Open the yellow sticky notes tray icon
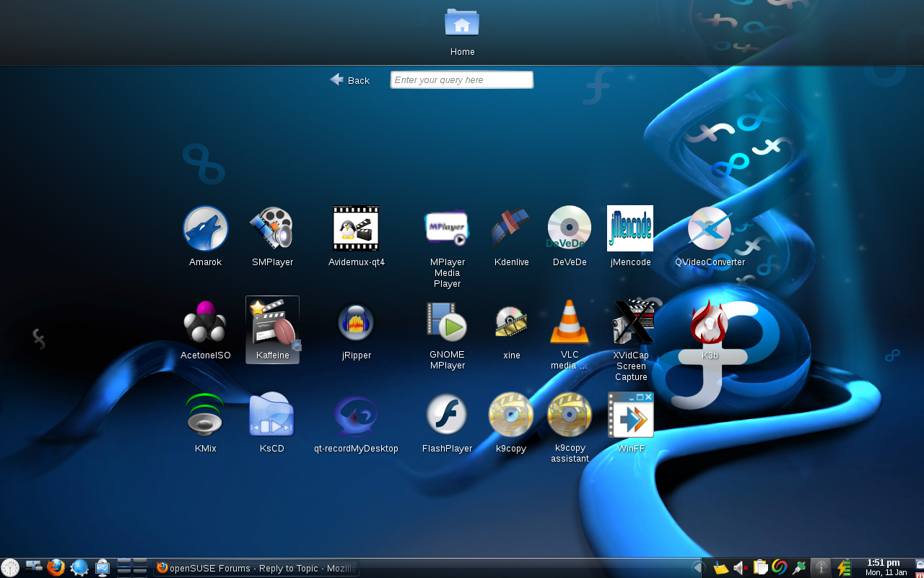Image resolution: width=924 pixels, height=578 pixels. pyautogui.click(x=720, y=568)
